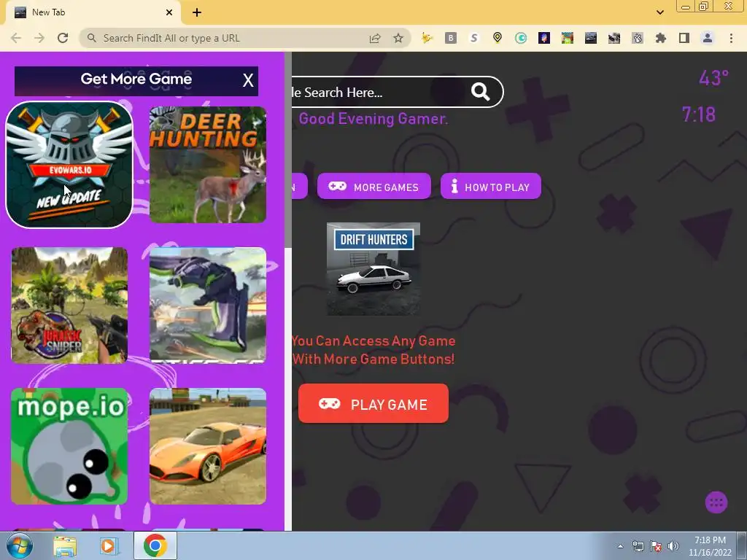The image size is (747, 560).
Task: Click the share page icon in address bar
Action: [375, 38]
